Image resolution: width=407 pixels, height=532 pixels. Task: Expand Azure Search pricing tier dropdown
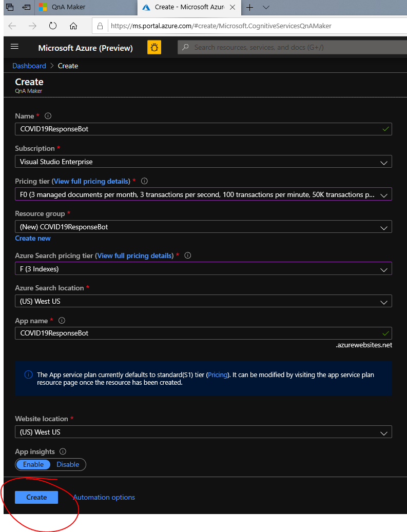(x=203, y=269)
